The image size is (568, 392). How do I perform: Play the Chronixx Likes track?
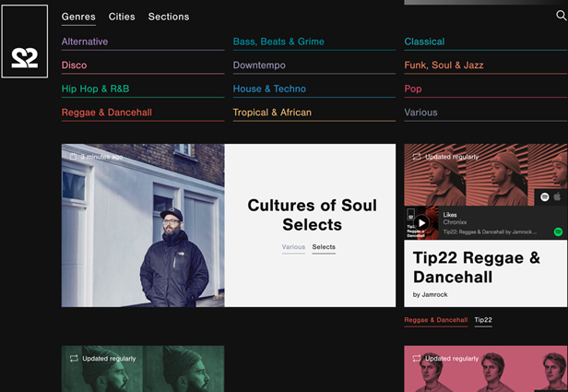tap(421, 223)
